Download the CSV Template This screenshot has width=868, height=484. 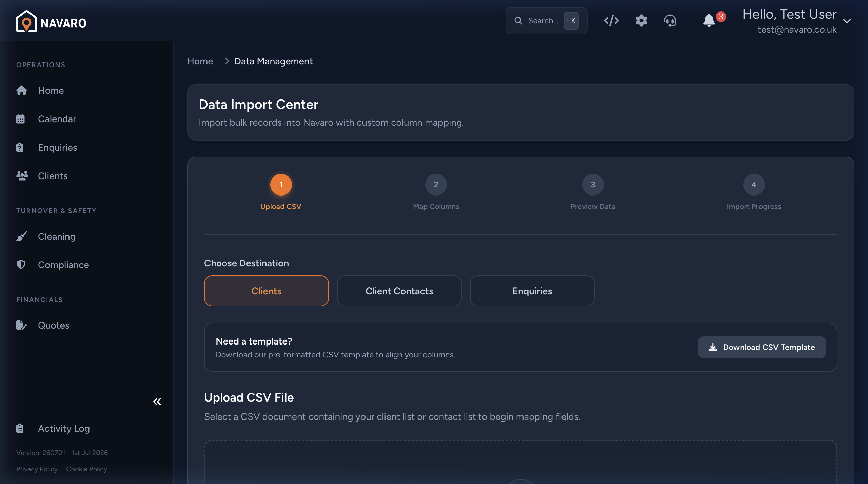click(762, 347)
